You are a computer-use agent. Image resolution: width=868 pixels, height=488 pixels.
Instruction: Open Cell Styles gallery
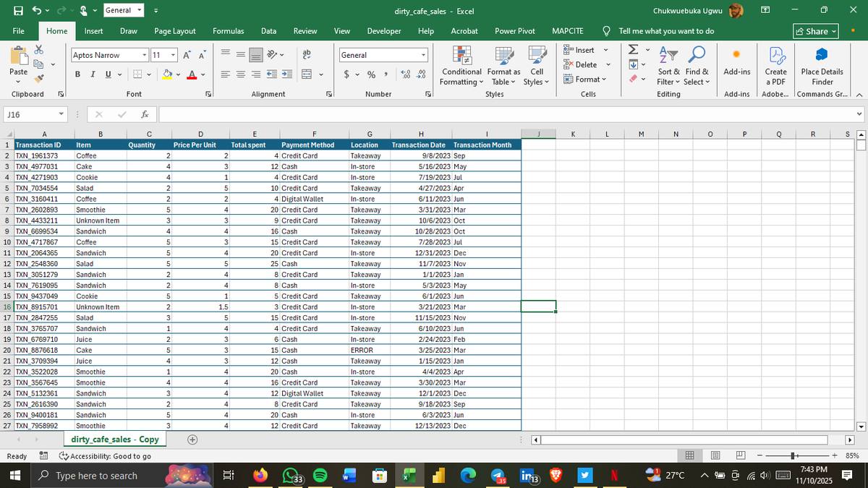point(537,67)
